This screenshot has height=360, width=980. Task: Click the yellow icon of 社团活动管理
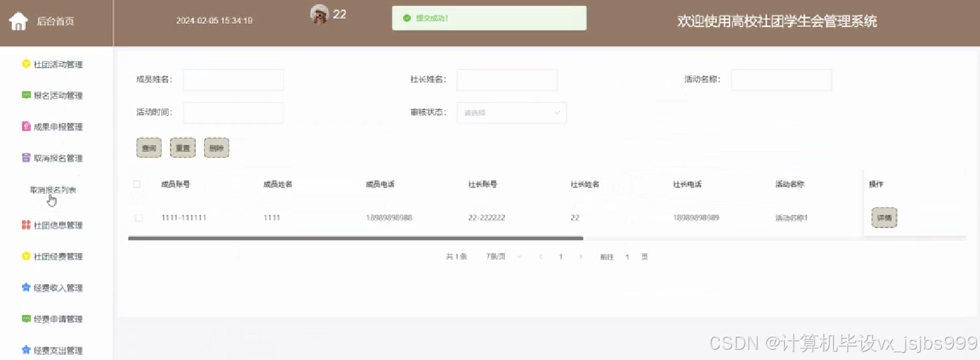pyautogui.click(x=26, y=64)
